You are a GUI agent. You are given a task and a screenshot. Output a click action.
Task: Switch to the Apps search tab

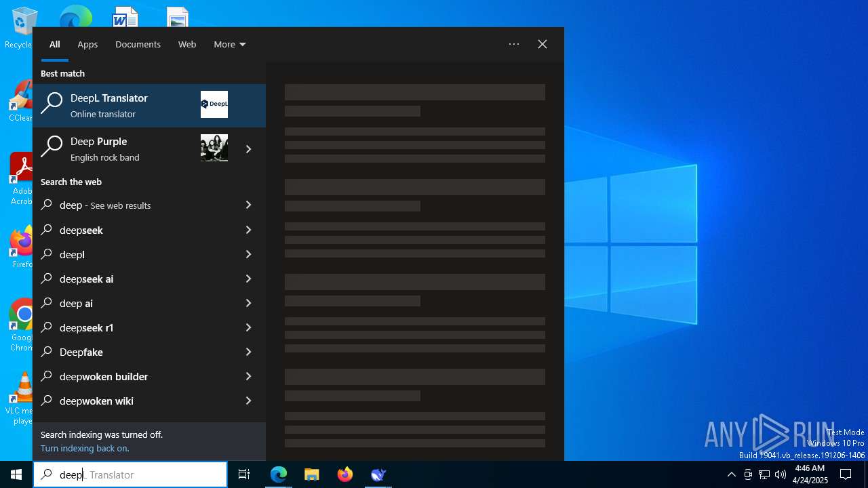click(87, 44)
